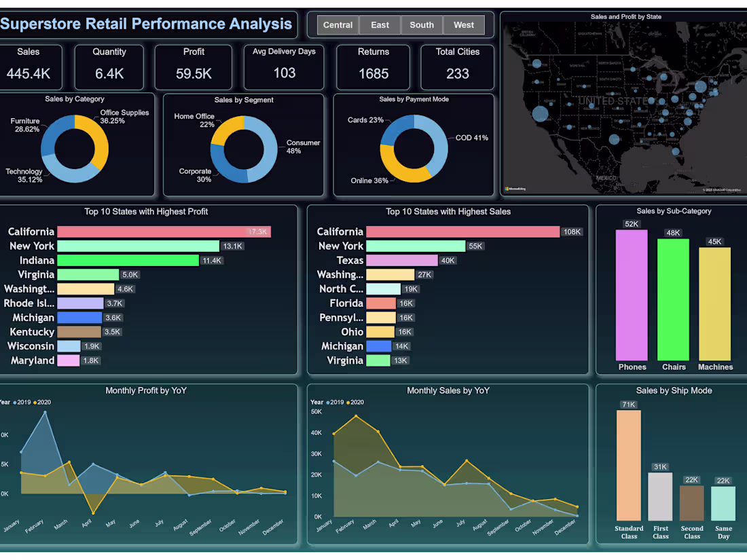Image resolution: width=747 pixels, height=560 pixels.
Task: Toggle the 2019 legend in Monthly Profit chart
Action: 22,402
